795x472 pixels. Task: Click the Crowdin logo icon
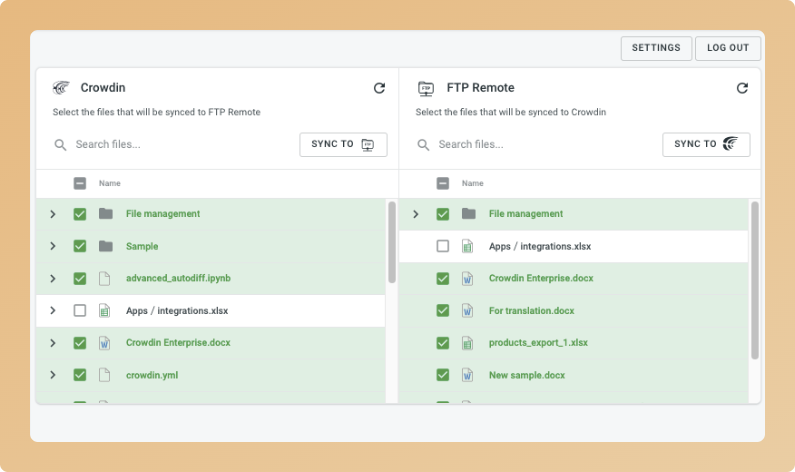click(61, 88)
